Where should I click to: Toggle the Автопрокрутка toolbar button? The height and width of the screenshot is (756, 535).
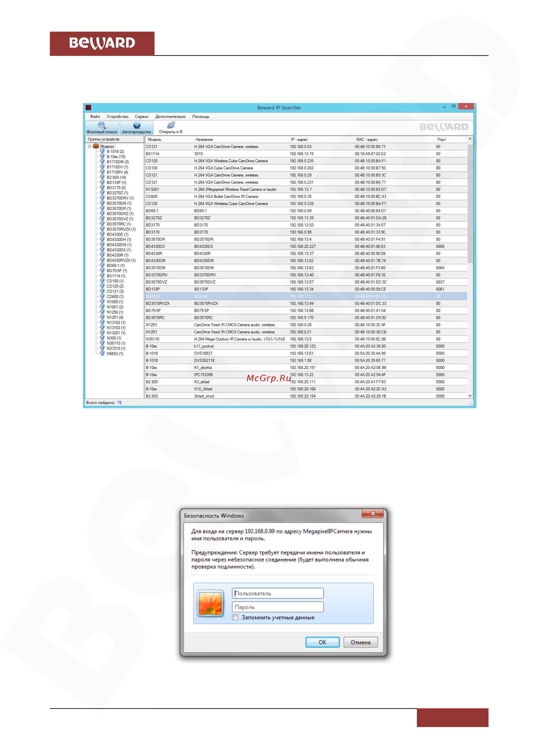pyautogui.click(x=137, y=127)
